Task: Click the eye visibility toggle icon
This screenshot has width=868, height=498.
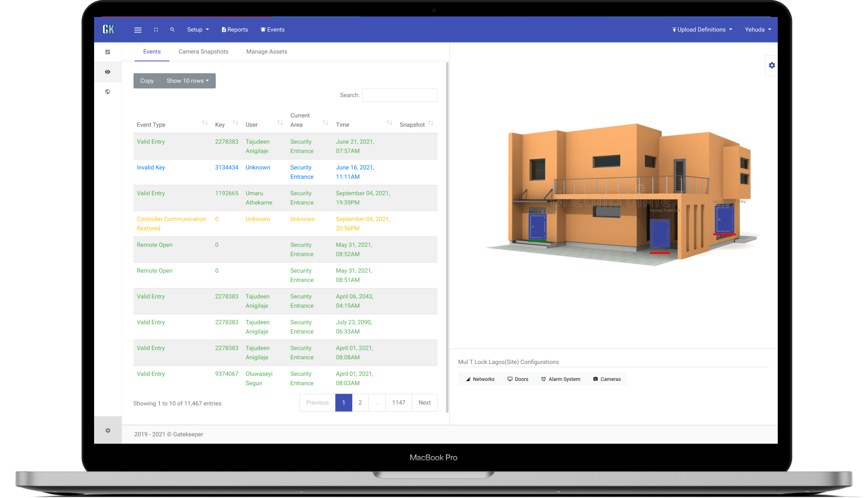Action: tap(107, 72)
